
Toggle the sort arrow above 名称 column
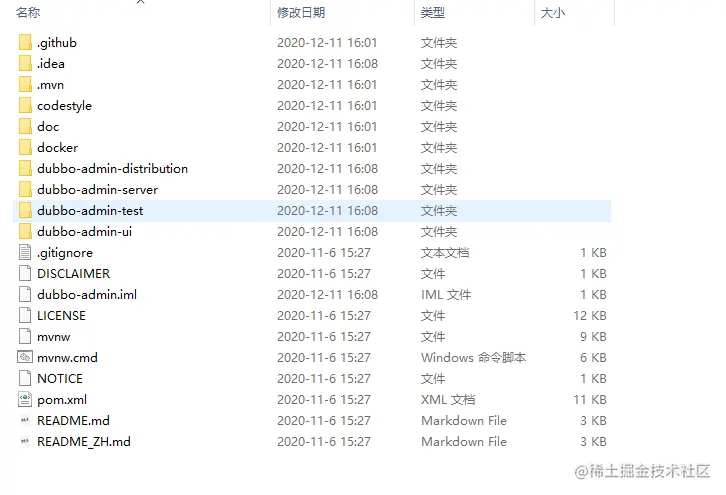(141, 2)
